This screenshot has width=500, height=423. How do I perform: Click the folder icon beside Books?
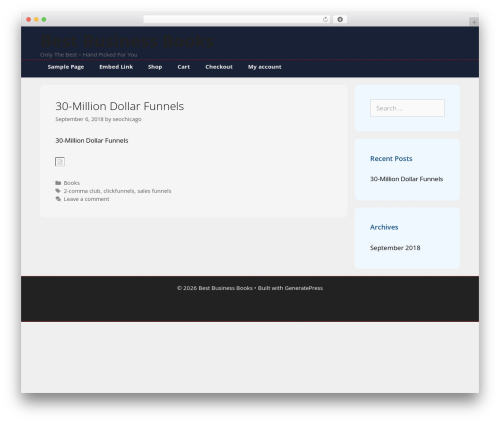coord(58,183)
